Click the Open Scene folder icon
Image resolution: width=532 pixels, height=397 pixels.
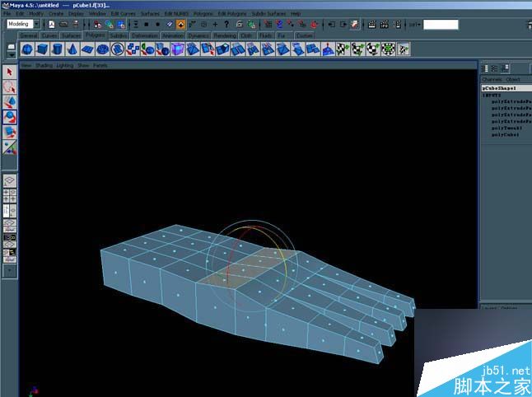63,24
